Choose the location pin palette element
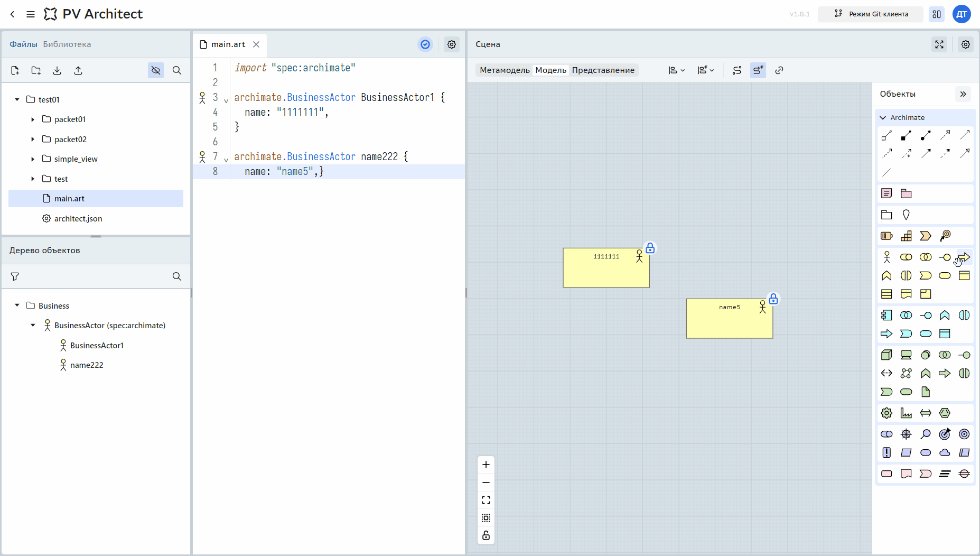 tap(906, 215)
